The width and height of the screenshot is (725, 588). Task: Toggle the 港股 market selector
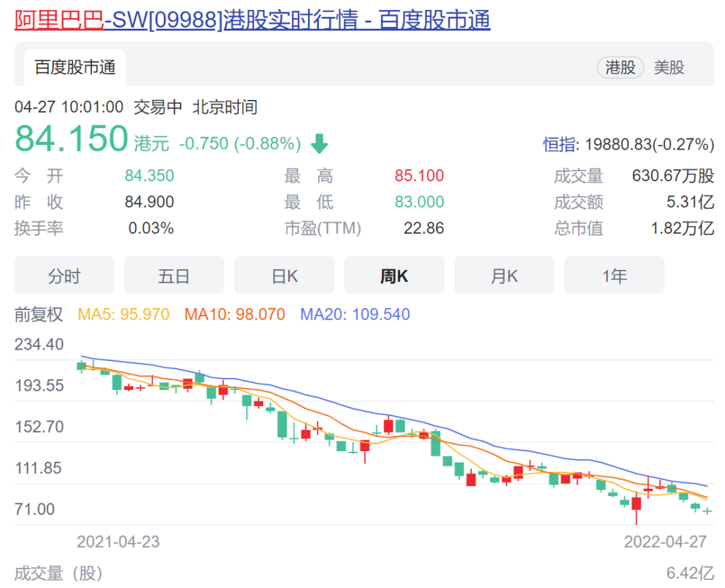pos(620,67)
